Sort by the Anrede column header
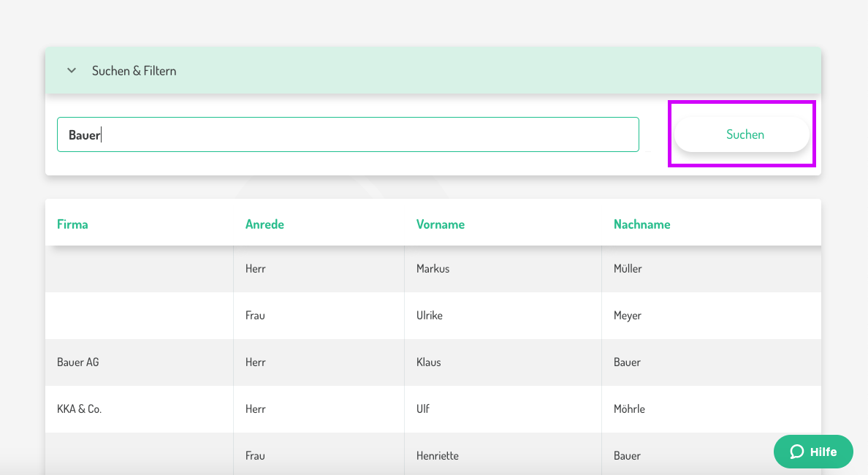The image size is (868, 475). [x=264, y=224]
